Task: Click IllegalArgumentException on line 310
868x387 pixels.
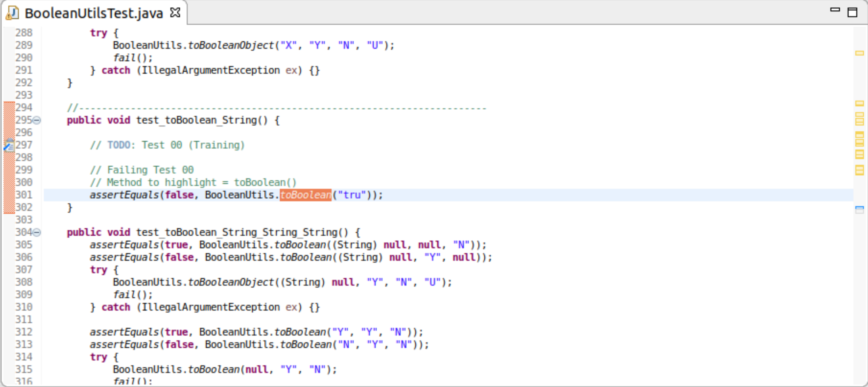Action: [x=211, y=307]
